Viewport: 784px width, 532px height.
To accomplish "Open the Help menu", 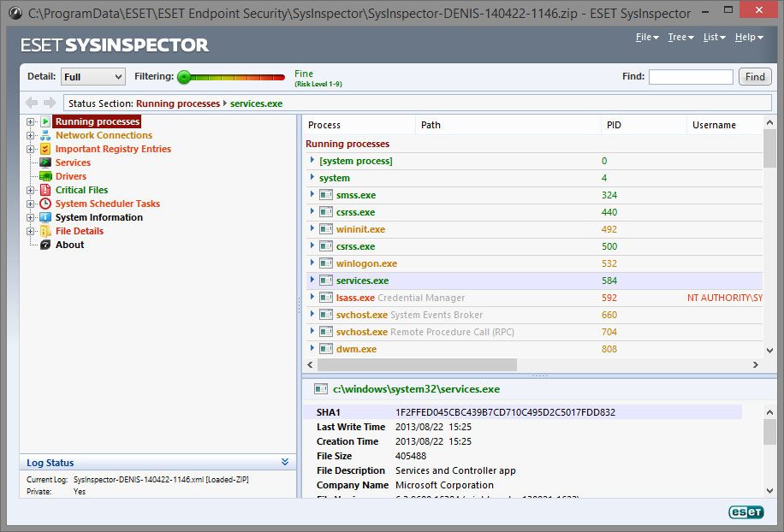I will tap(748, 38).
